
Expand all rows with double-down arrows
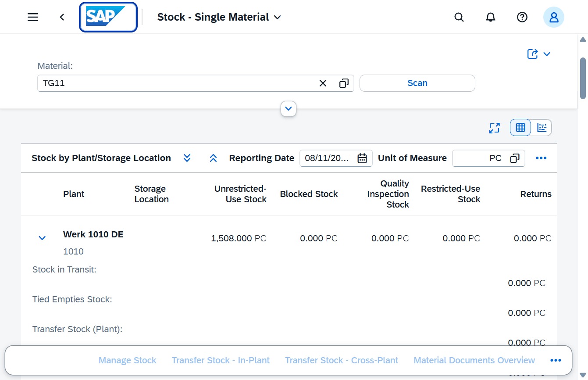187,158
